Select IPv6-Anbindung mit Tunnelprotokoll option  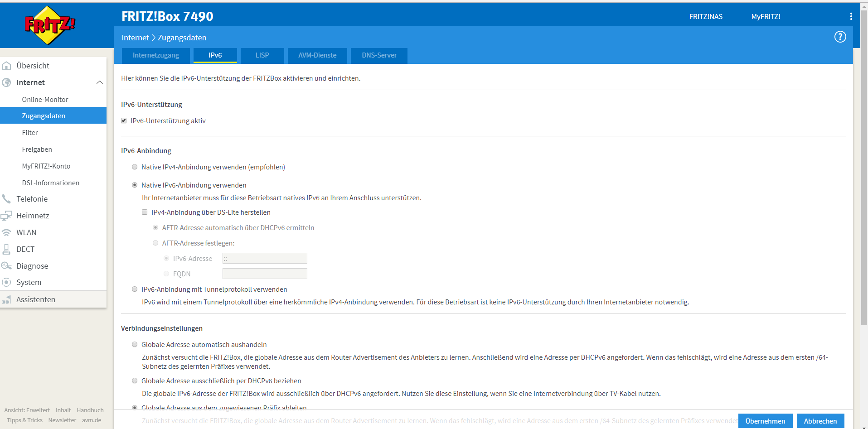135,289
